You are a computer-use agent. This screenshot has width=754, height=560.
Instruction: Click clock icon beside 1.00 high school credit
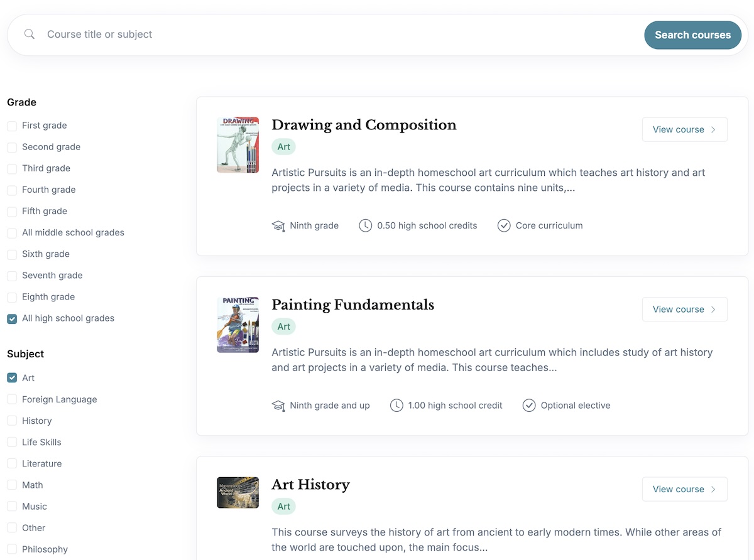pyautogui.click(x=396, y=406)
